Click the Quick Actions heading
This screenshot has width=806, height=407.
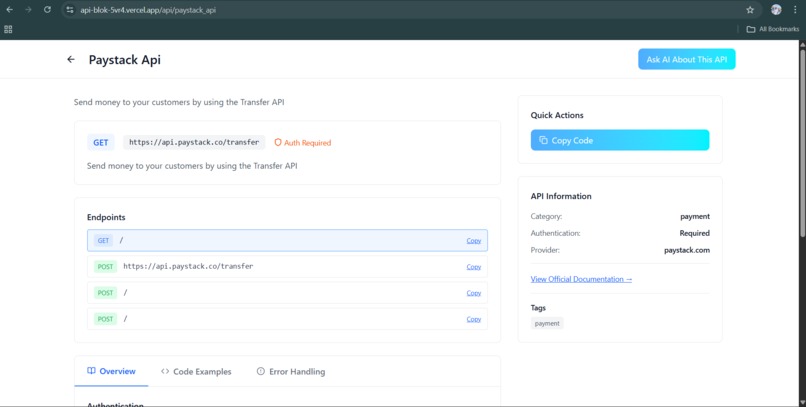click(557, 115)
